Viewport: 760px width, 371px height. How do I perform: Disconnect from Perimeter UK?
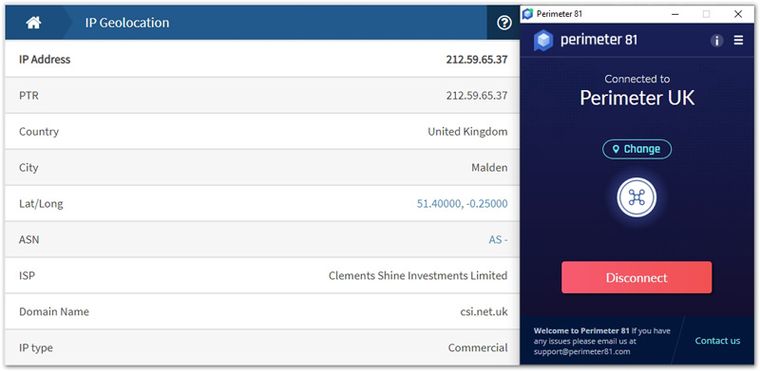click(636, 277)
